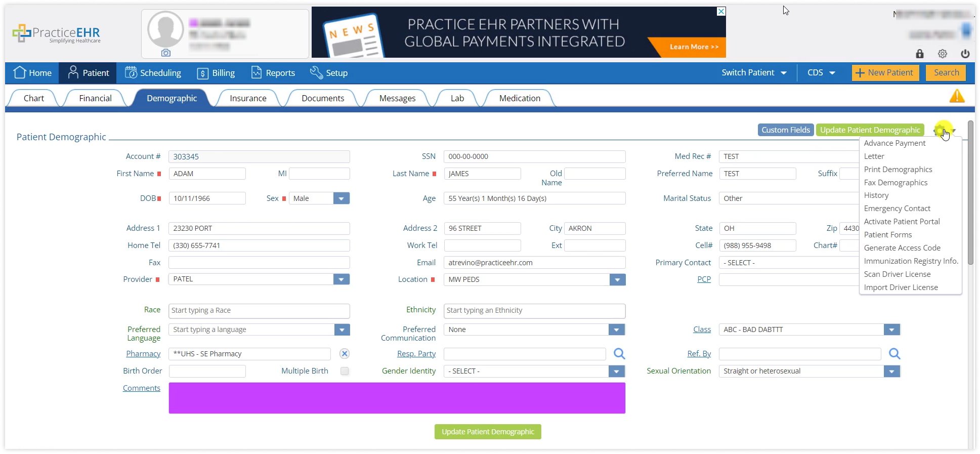Close the news advertisement banner
The image size is (980, 454).
pos(721,11)
